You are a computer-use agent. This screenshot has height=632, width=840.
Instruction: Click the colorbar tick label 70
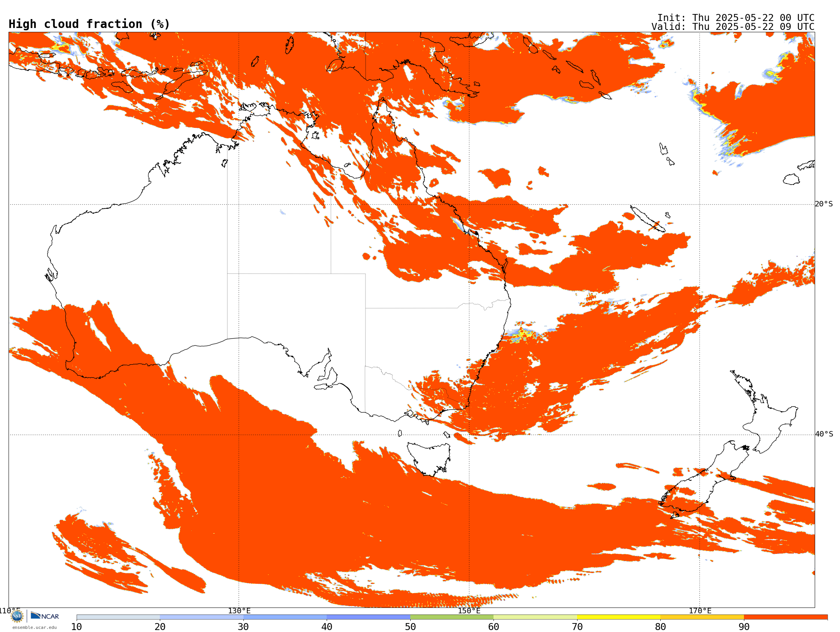point(577,627)
